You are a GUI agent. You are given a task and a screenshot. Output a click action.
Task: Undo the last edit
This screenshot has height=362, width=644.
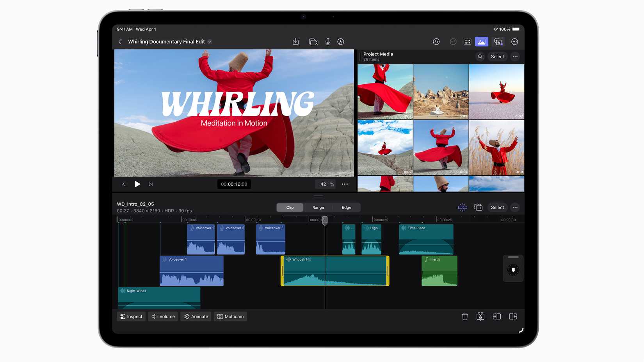[436, 42]
